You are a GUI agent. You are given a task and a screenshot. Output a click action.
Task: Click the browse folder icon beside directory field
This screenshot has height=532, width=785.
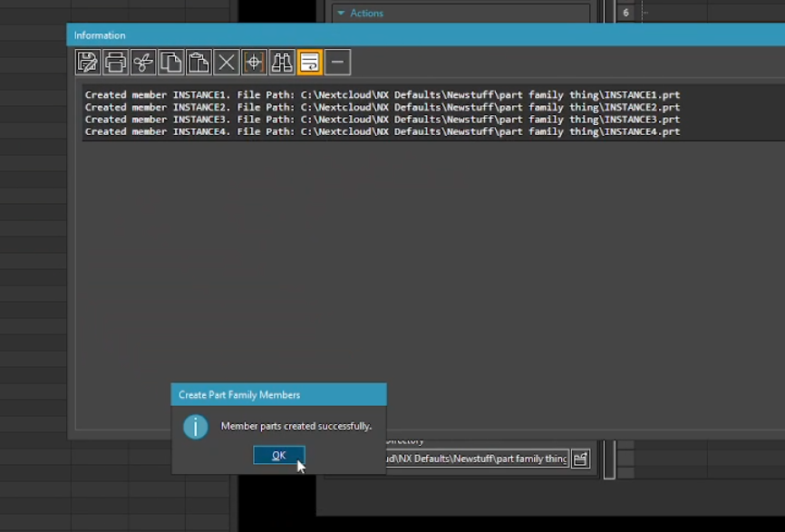coord(580,459)
